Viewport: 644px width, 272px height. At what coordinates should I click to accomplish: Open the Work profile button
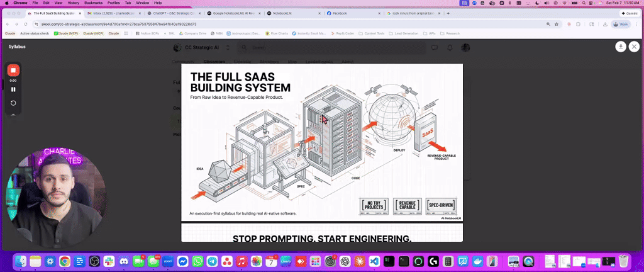621,25
